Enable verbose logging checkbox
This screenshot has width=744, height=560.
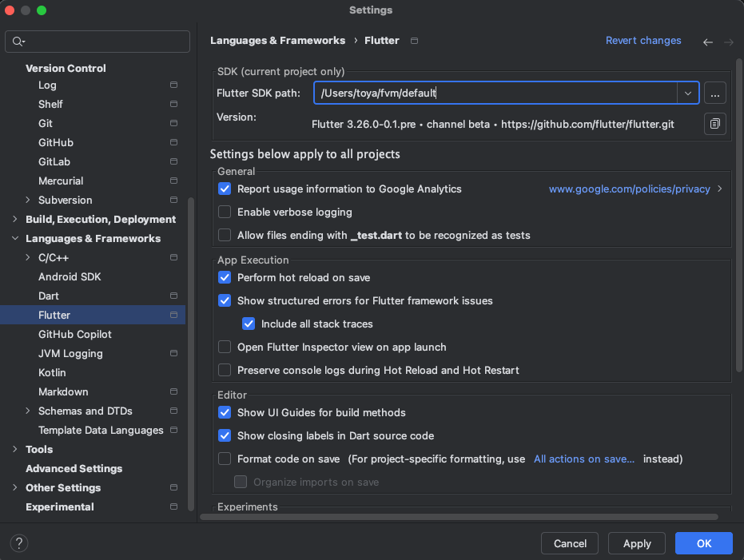tap(225, 212)
